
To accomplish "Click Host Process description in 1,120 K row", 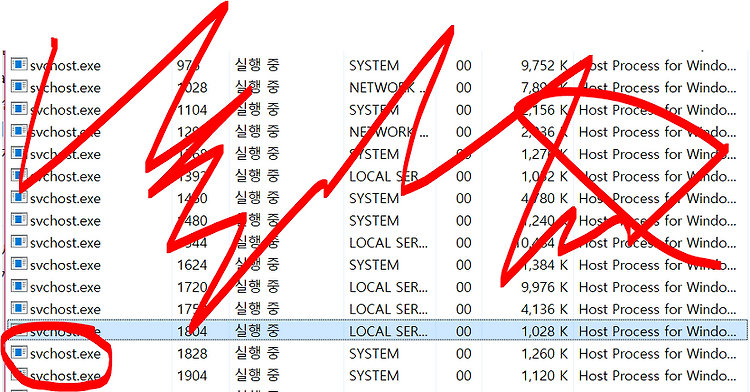I will point(657,376).
